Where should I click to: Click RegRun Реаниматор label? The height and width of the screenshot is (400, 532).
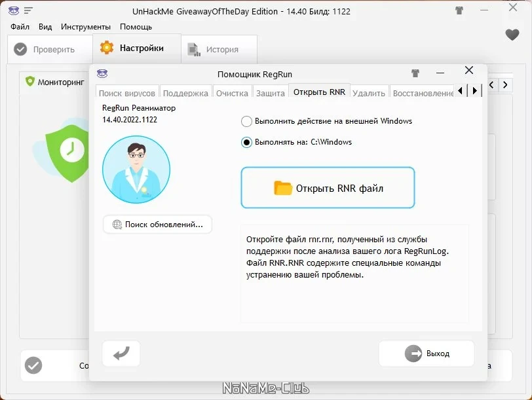pos(139,108)
